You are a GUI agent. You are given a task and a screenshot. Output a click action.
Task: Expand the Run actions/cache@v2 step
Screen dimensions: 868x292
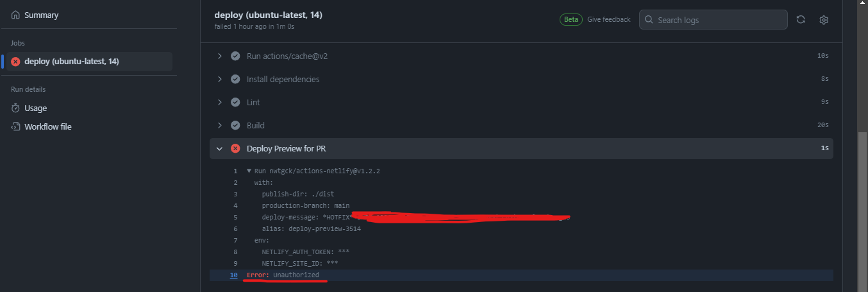click(219, 56)
